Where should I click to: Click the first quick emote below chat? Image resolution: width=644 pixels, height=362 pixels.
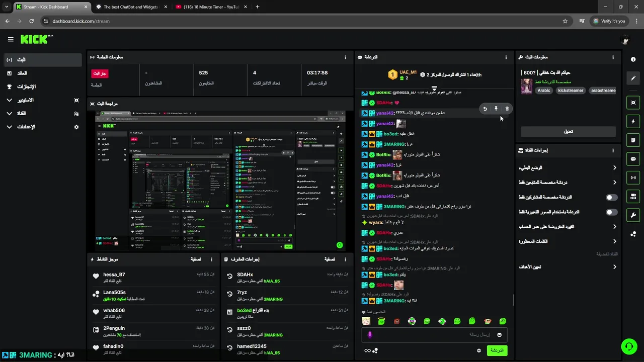(366, 321)
